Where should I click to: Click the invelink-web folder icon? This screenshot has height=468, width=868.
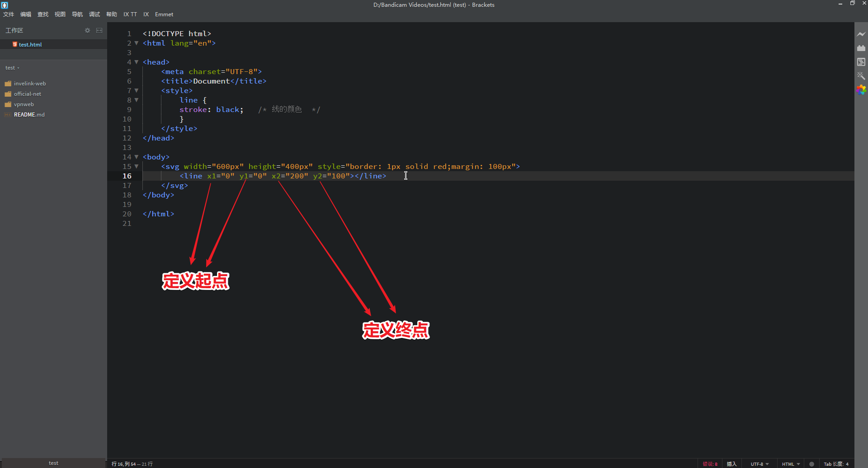(8, 83)
